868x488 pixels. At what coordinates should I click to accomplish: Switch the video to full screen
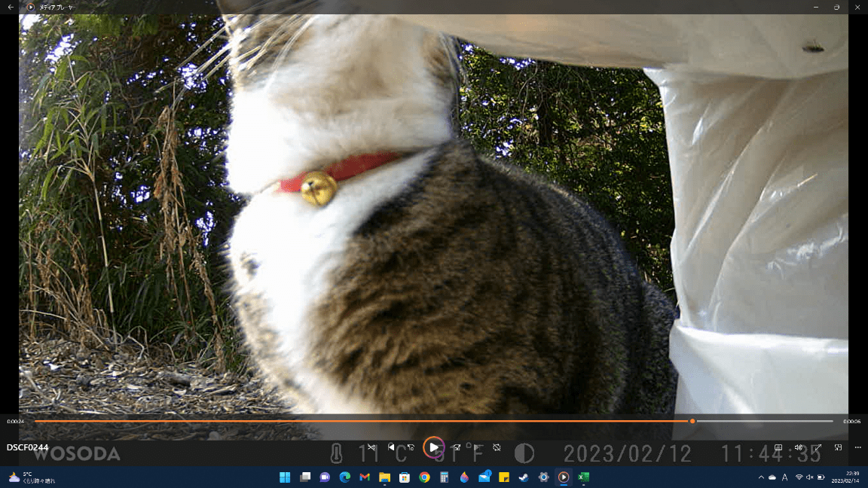[x=818, y=447]
